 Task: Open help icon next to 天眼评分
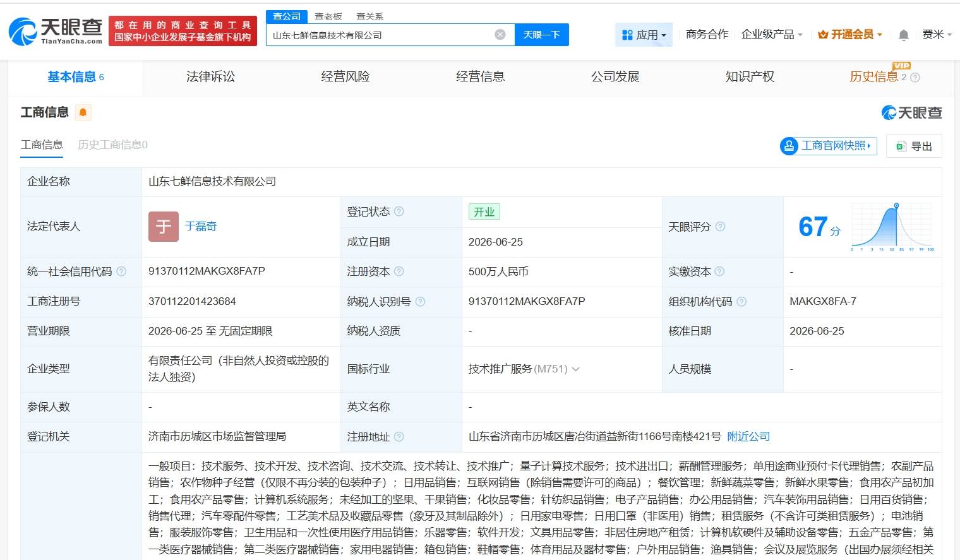(720, 227)
